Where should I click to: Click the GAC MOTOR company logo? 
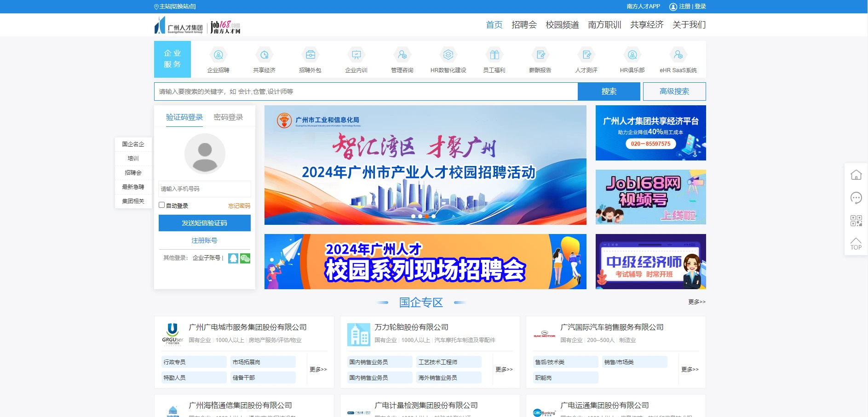pos(544,334)
